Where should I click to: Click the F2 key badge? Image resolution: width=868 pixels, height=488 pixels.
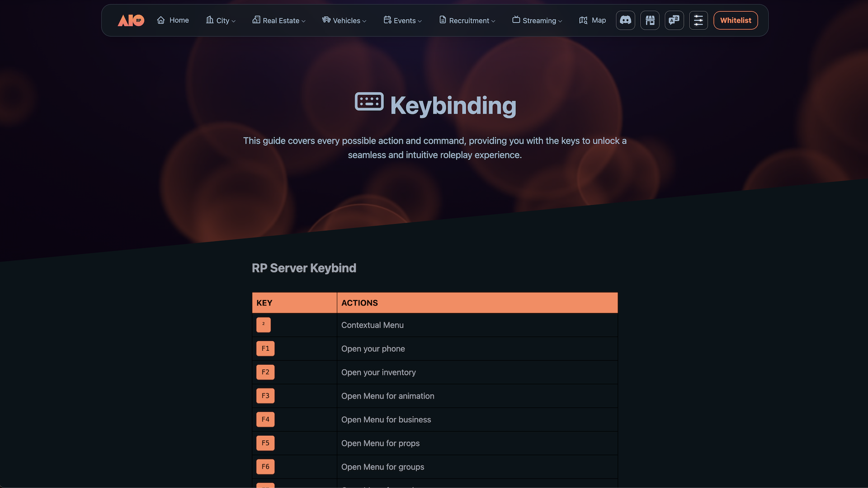[265, 372]
